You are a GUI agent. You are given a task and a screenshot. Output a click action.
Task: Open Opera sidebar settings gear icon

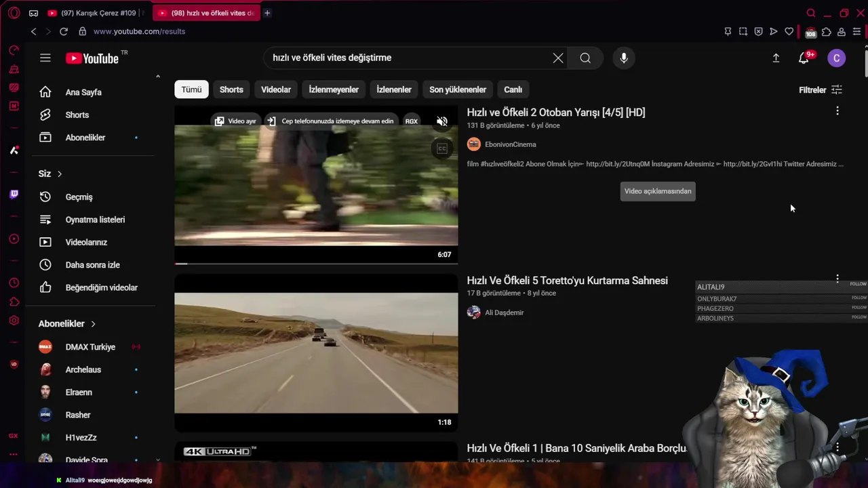coord(14,321)
